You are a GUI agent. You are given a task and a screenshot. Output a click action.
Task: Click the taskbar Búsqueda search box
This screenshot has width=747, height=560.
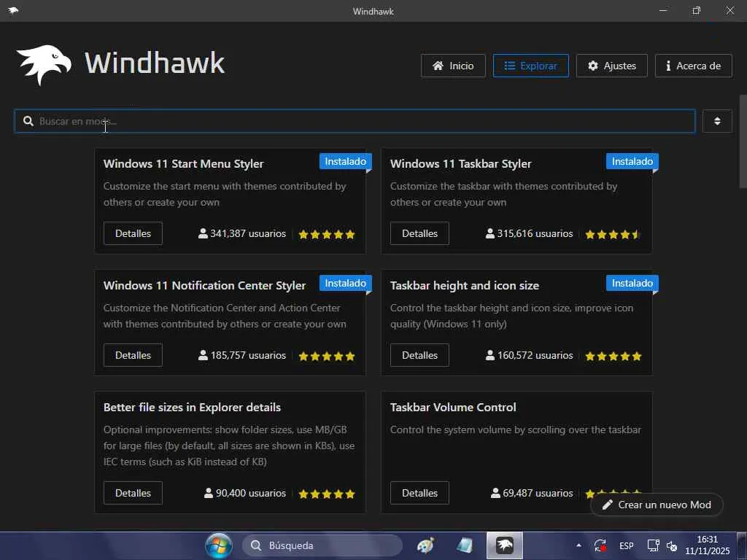[322, 545]
